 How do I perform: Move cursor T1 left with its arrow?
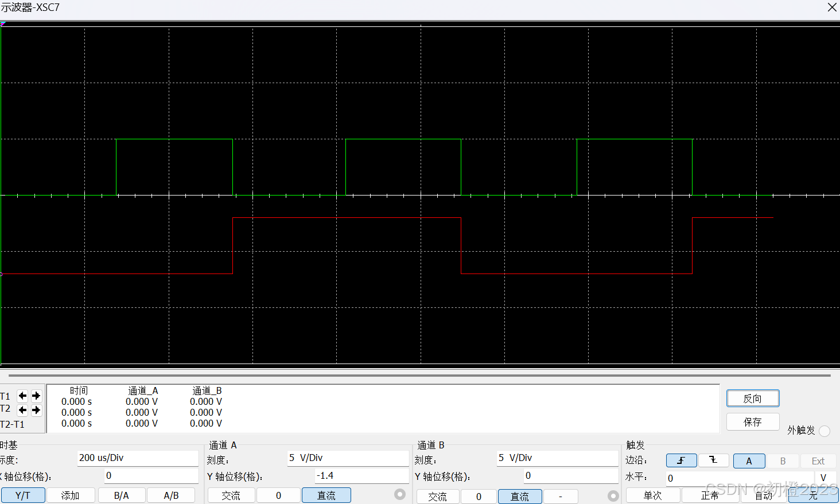click(22, 396)
